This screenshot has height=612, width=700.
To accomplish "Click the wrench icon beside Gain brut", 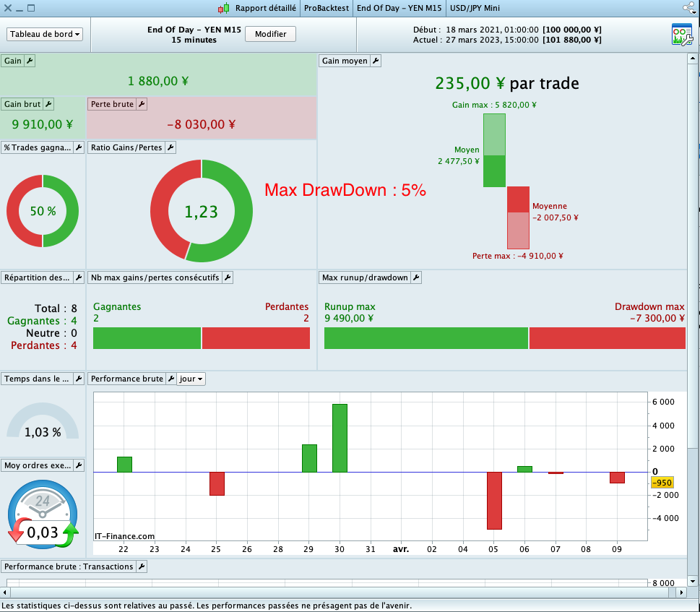I will pyautogui.click(x=48, y=104).
